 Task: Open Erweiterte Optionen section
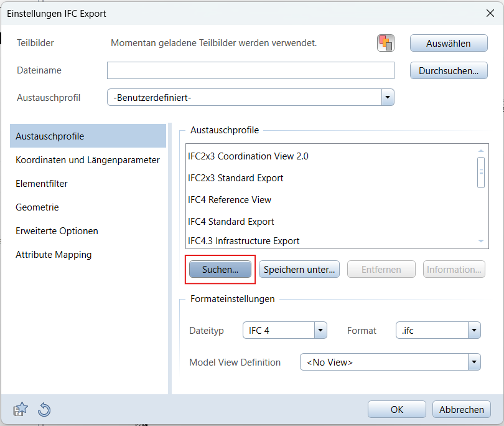click(x=57, y=231)
